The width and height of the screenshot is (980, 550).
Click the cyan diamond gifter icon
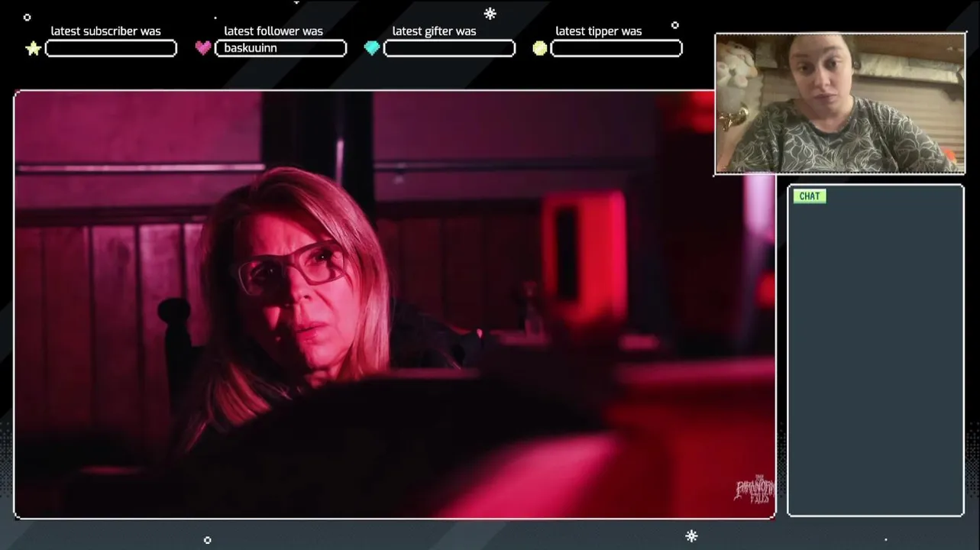pos(372,48)
